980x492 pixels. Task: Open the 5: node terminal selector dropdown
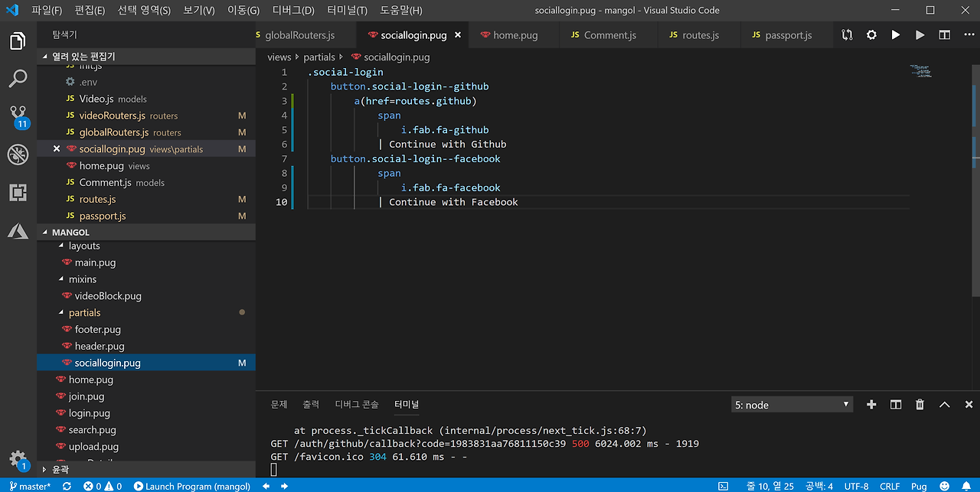click(x=792, y=405)
